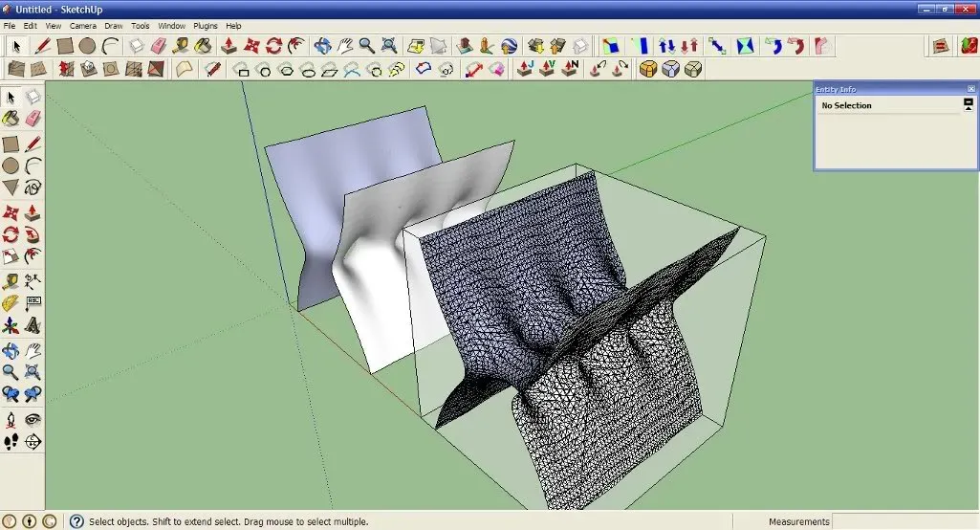This screenshot has width=980, height=530.
Task: Pick the Circle tool in top toolbar
Action: (x=87, y=46)
